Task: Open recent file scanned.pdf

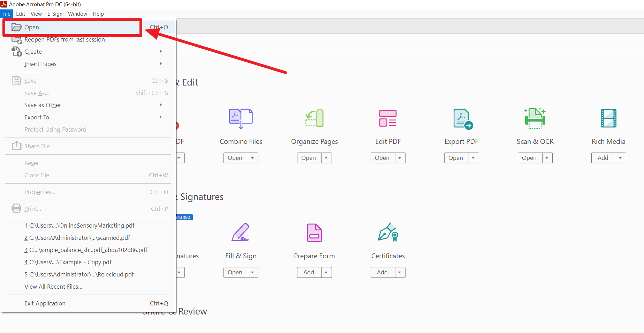Action: 88,238
